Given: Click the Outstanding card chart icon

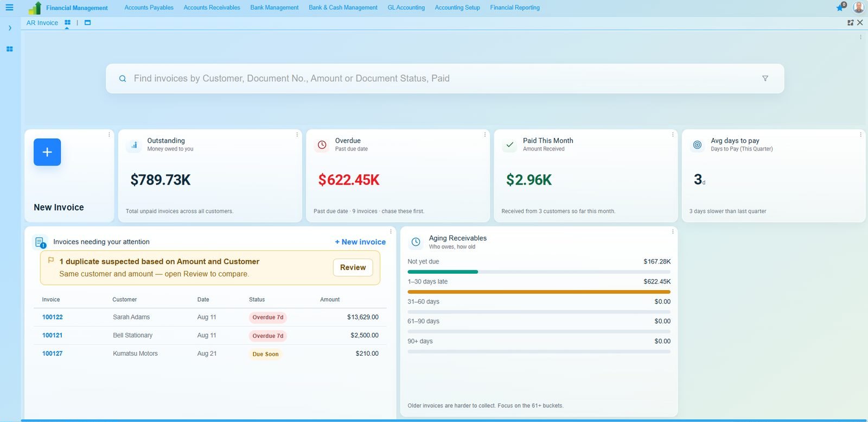Looking at the screenshot, I should pos(134,145).
